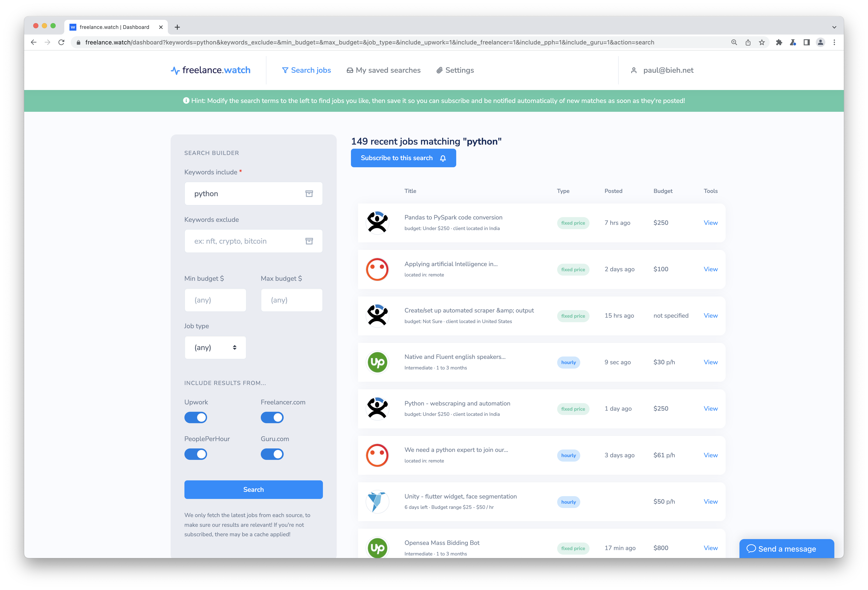Image resolution: width=868 pixels, height=590 pixels.
Task: Click the hourly tag on Native and Fluent row
Action: click(568, 363)
